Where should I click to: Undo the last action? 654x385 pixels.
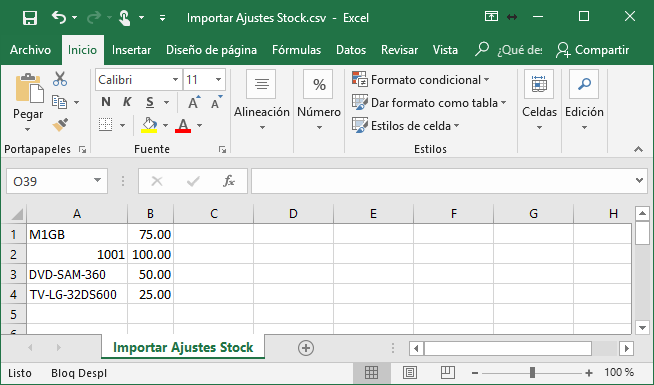[59, 18]
